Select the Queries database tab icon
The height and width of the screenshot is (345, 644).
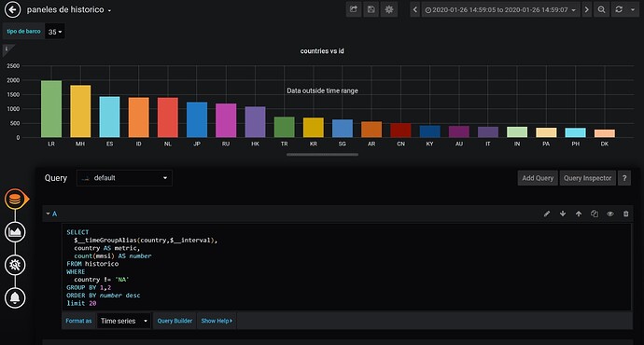click(x=15, y=200)
